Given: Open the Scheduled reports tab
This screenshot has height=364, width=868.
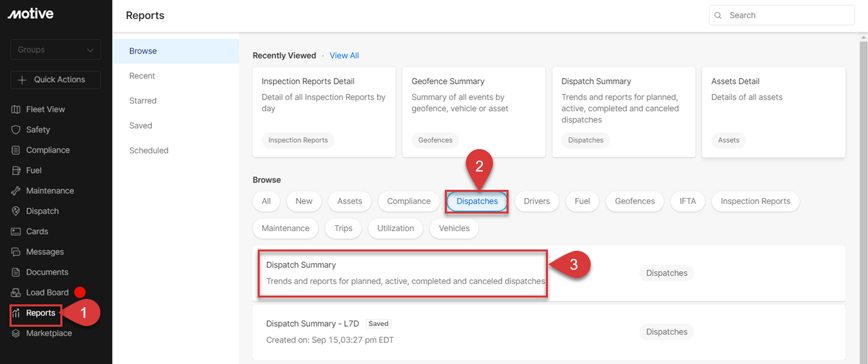Looking at the screenshot, I should 149,150.
